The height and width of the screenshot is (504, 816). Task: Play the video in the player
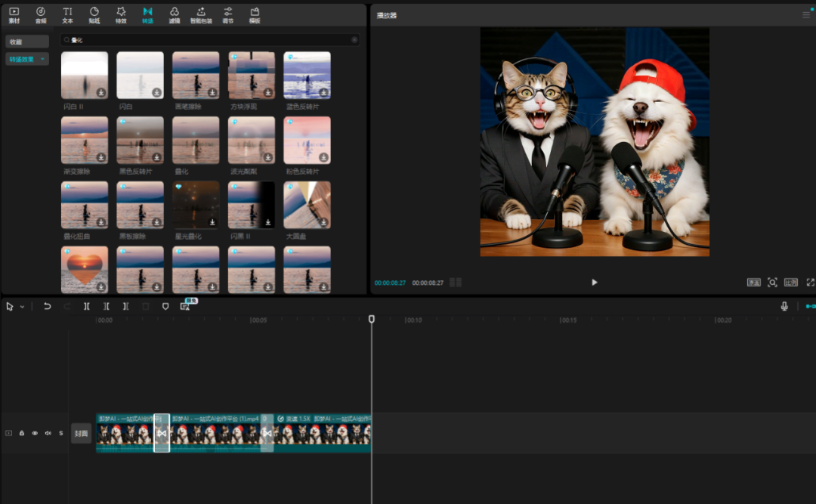[595, 282]
